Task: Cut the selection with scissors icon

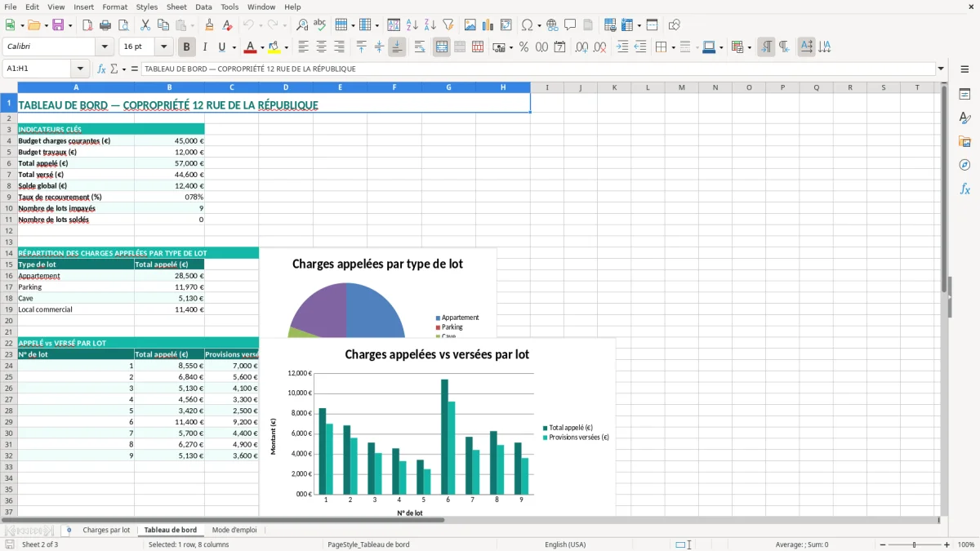Action: tap(145, 25)
